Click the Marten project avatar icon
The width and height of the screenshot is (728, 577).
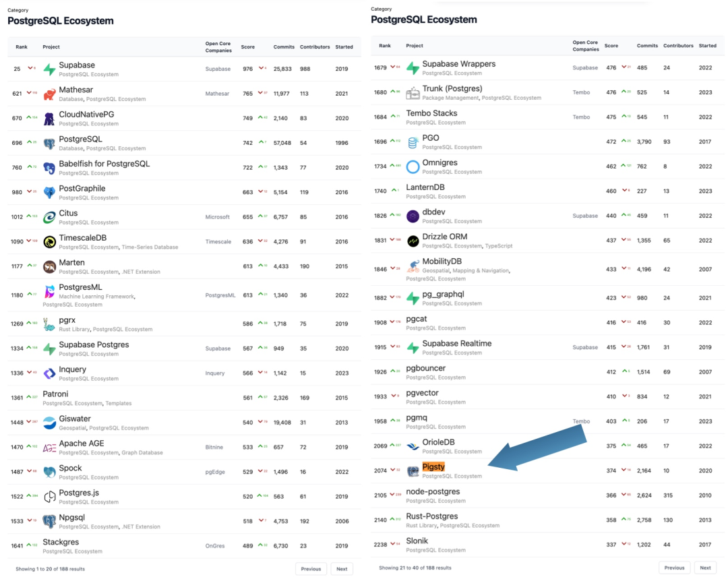tap(50, 266)
